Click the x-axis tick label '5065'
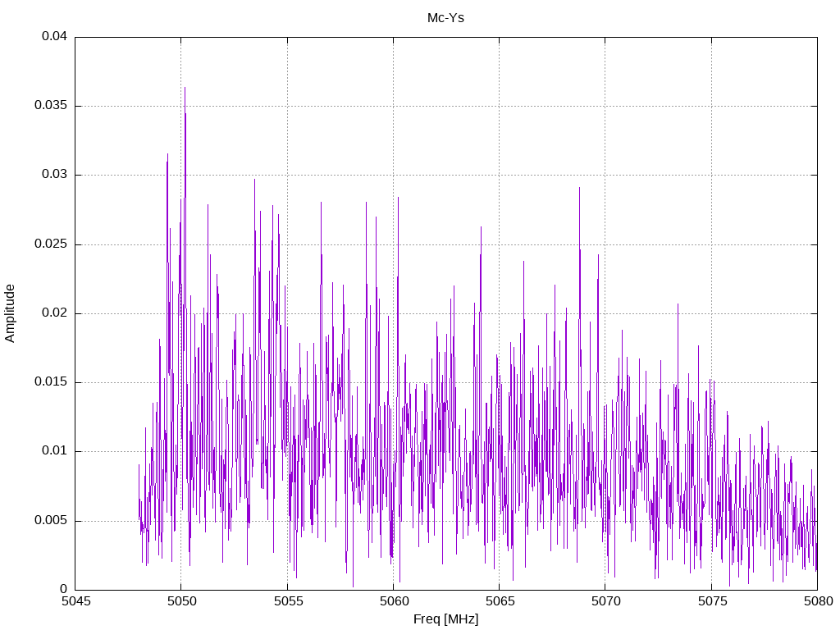 pos(500,601)
